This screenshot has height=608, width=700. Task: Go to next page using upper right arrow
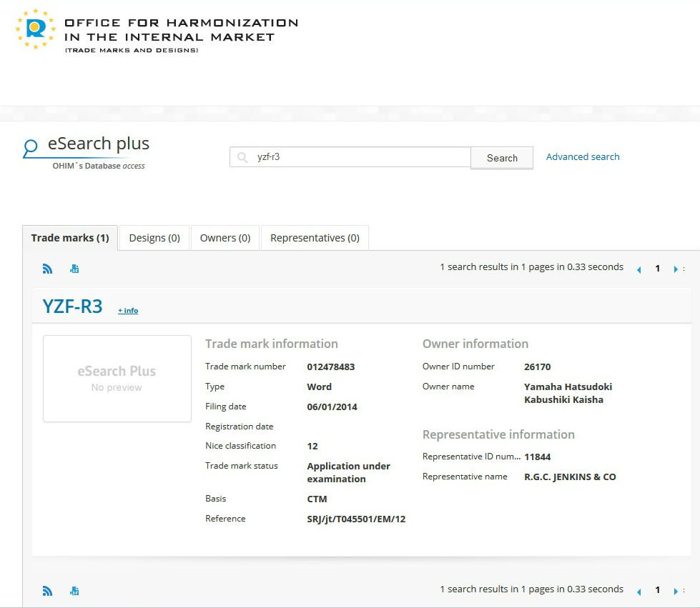click(676, 269)
